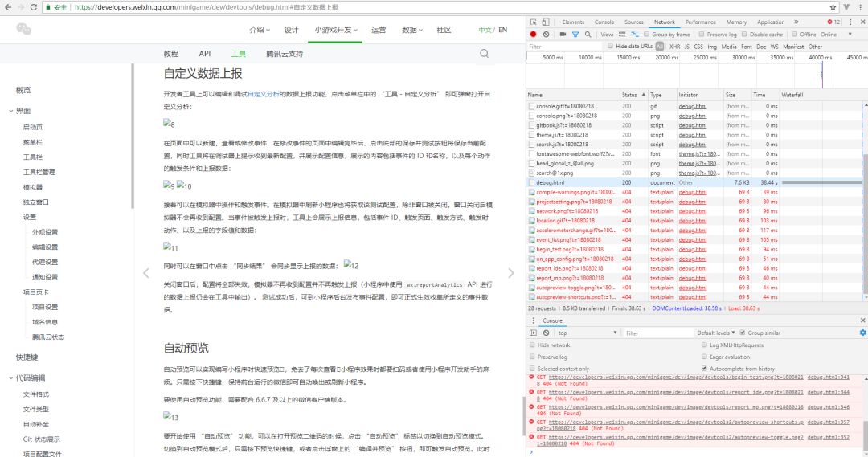Switch language to EN
Viewport: 868px width, 457px height.
coord(502,30)
